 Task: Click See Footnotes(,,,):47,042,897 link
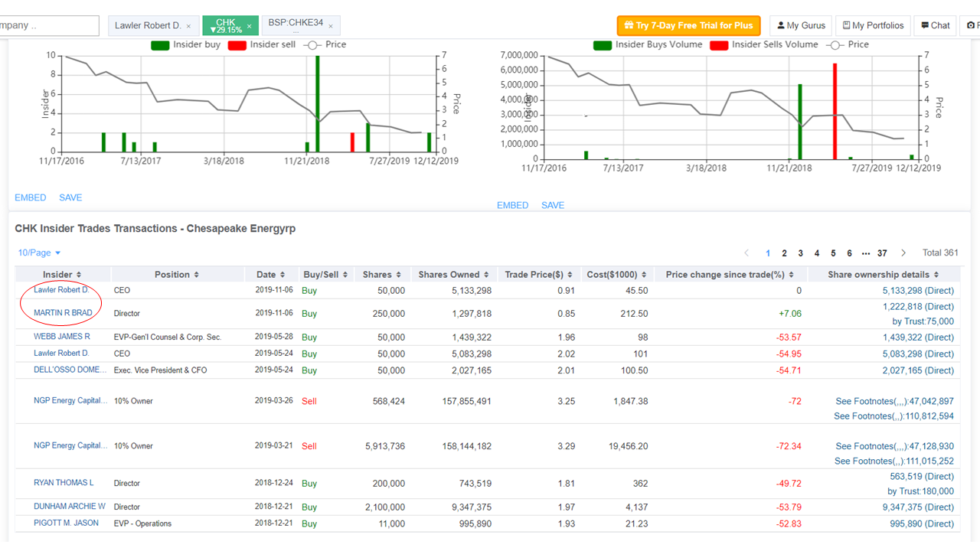pos(895,401)
